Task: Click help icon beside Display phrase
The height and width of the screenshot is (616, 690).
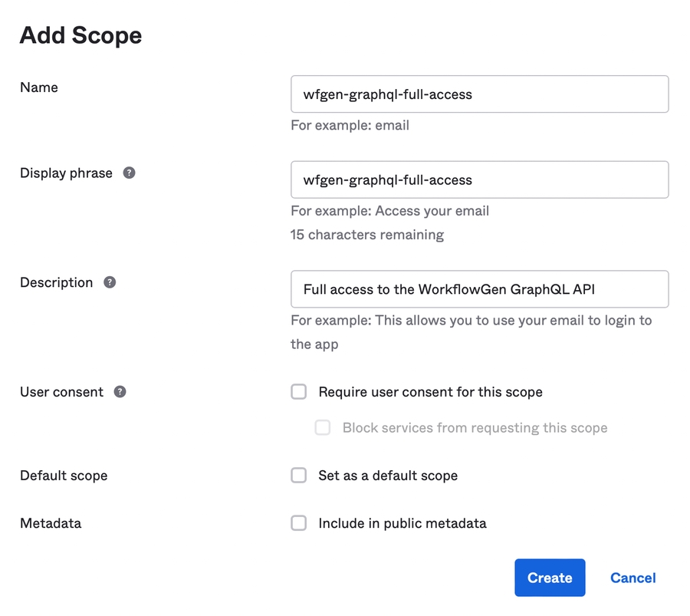Action: coord(129,173)
